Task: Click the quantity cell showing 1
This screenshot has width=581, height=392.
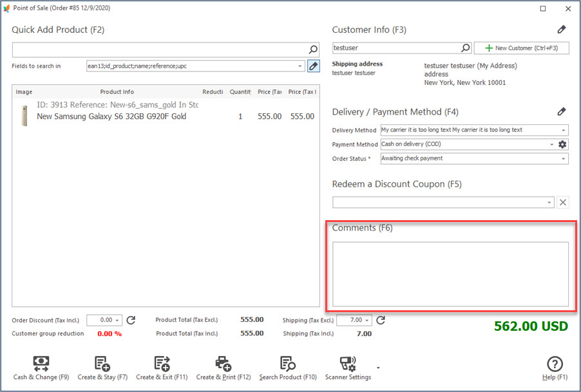Action: (240, 117)
